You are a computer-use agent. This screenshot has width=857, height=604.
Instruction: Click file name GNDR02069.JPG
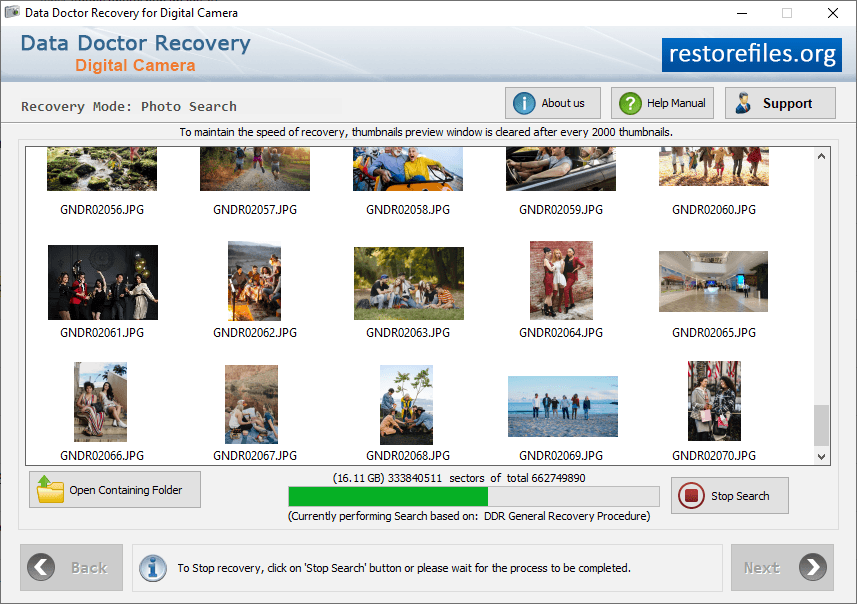pos(561,456)
